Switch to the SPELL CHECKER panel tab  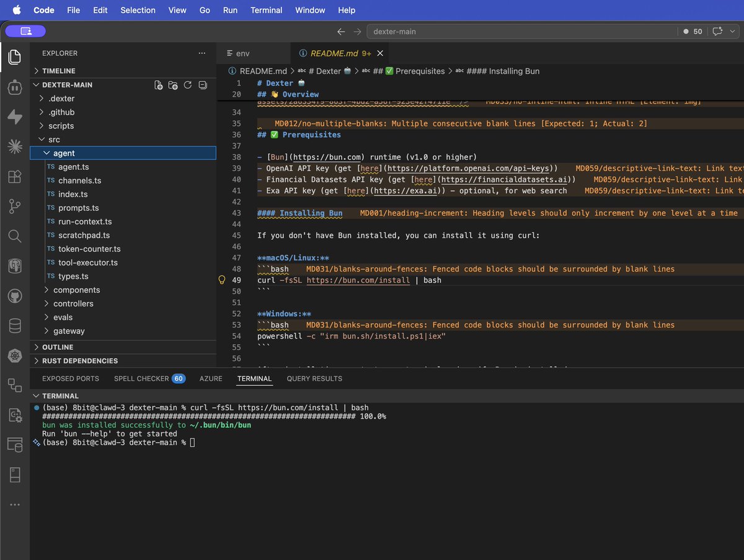point(149,378)
